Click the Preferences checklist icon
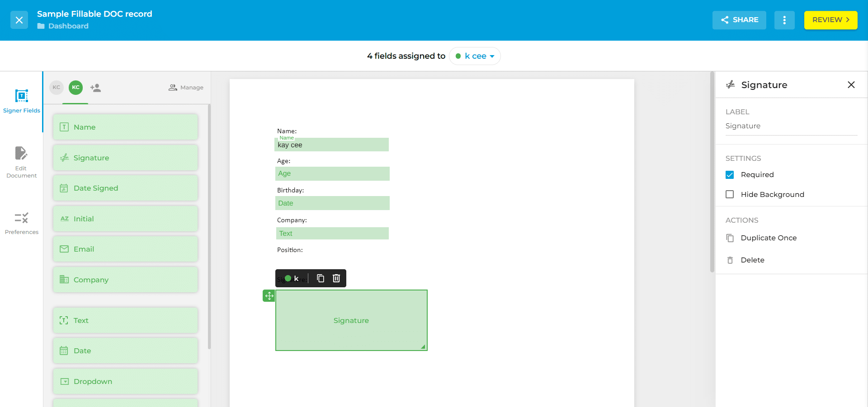 pos(21,218)
